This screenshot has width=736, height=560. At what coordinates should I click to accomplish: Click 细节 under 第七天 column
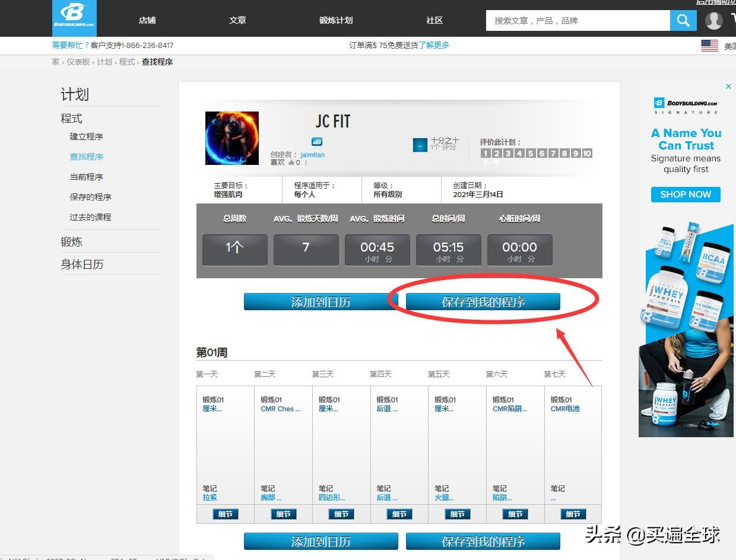(572, 514)
